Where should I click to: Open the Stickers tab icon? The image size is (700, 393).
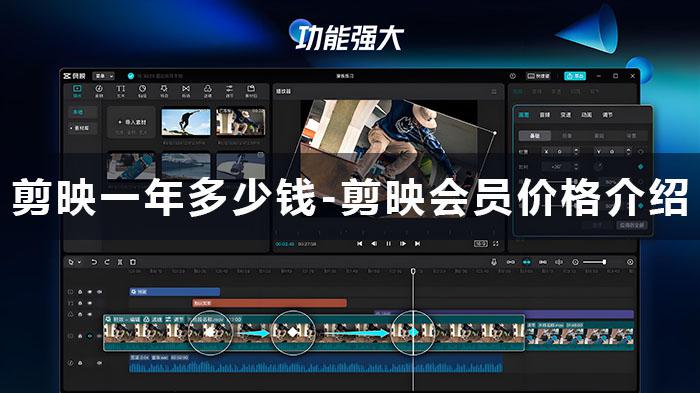coord(142,91)
